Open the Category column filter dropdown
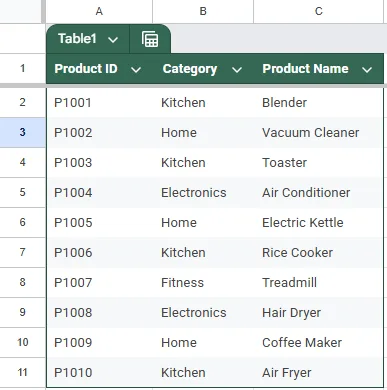The width and height of the screenshot is (387, 390). click(x=237, y=70)
